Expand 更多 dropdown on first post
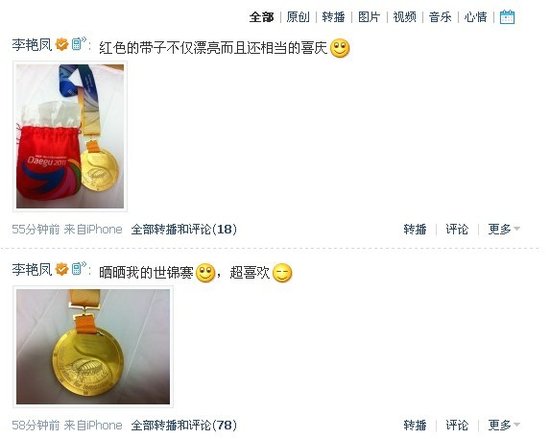The image size is (550, 439). point(504,229)
